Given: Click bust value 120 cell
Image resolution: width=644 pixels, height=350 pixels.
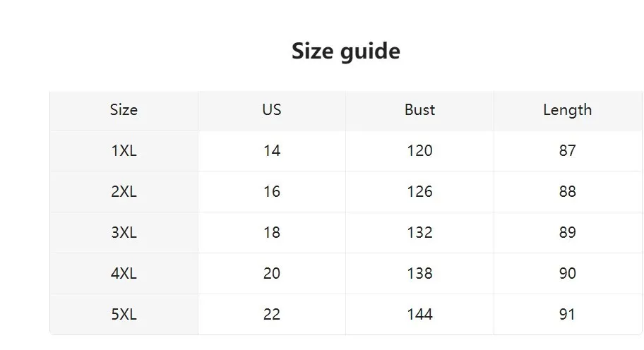Looking at the screenshot, I should [419, 151].
